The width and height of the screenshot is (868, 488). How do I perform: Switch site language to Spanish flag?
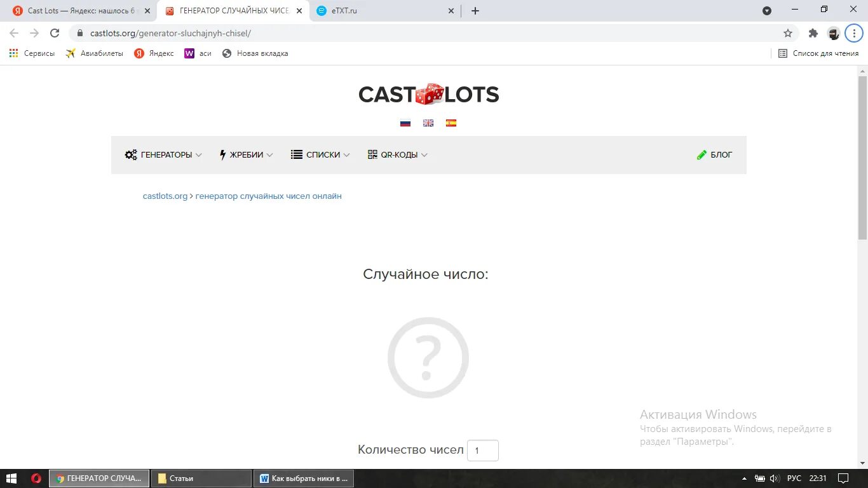451,123
